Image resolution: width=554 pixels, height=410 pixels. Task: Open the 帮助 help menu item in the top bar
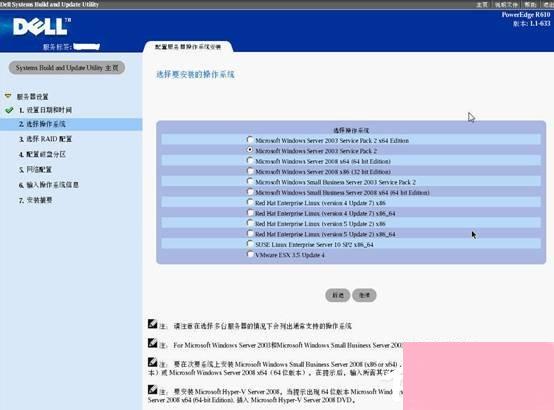(x=530, y=4)
